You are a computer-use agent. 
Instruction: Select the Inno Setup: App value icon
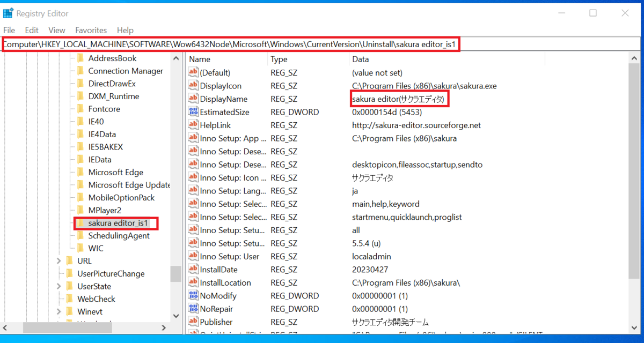pyautogui.click(x=194, y=138)
